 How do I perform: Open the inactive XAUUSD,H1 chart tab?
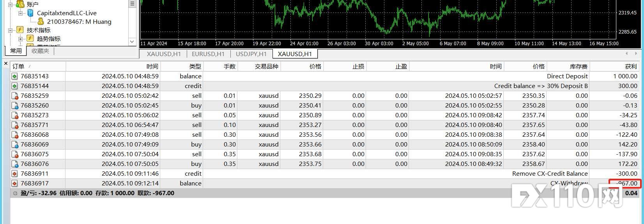tap(164, 54)
